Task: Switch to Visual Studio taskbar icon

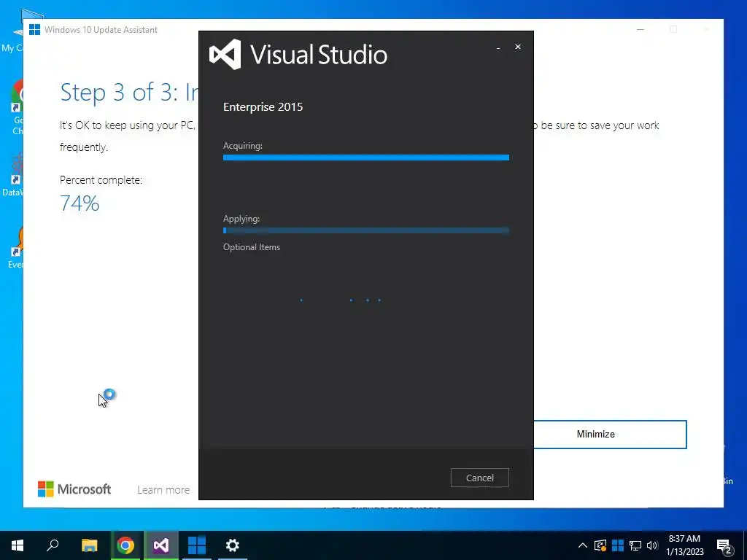Action: point(161,545)
